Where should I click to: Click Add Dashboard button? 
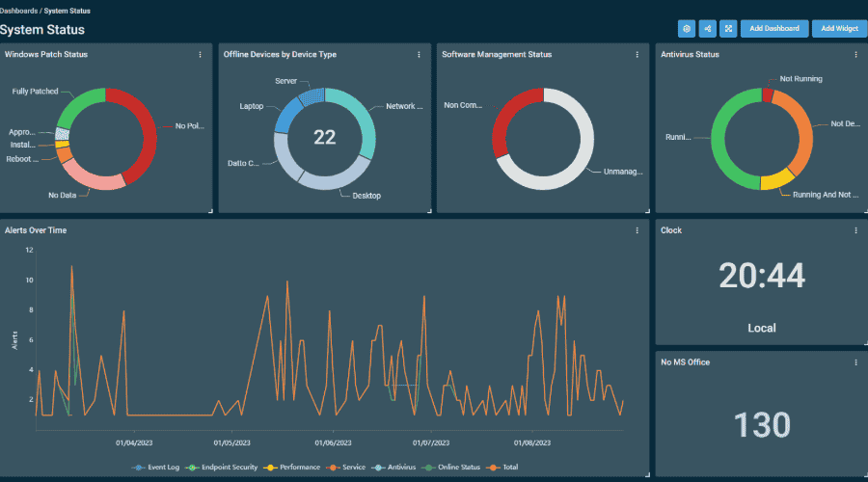click(x=774, y=29)
